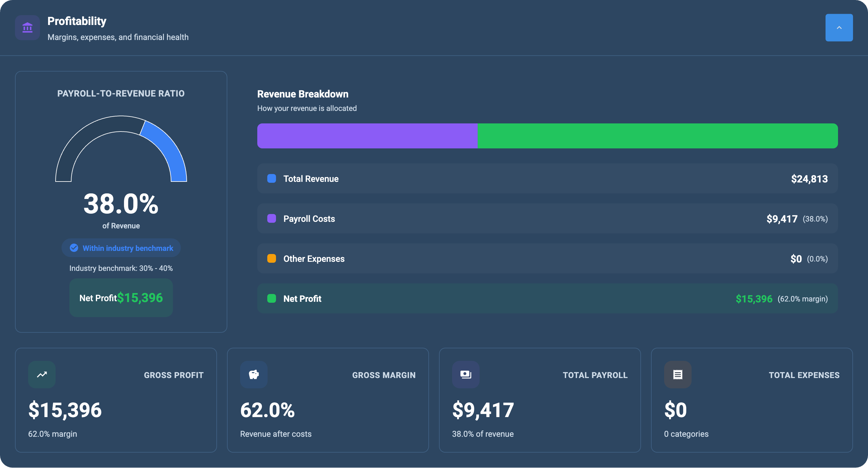
Task: Click the purple segment of the revenue bar
Action: click(x=367, y=136)
